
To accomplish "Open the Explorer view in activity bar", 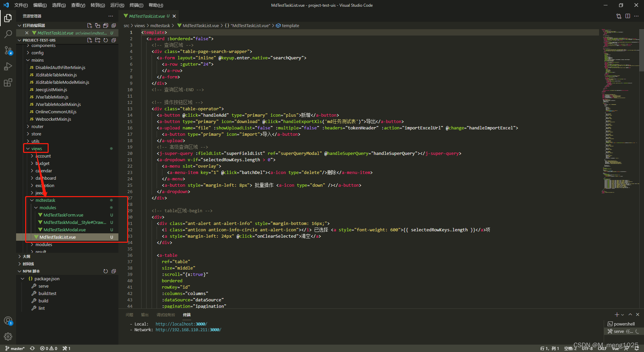I will [x=8, y=18].
